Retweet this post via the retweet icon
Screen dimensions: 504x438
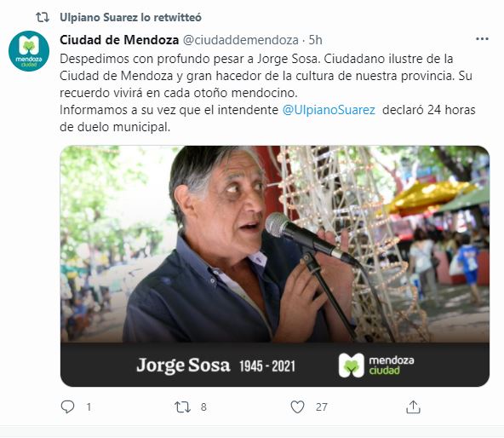[182, 407]
